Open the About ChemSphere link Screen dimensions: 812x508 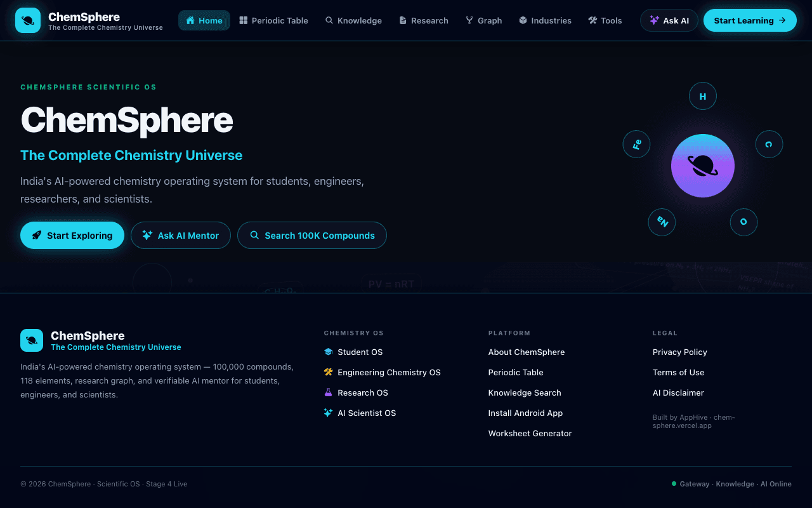[x=527, y=352]
